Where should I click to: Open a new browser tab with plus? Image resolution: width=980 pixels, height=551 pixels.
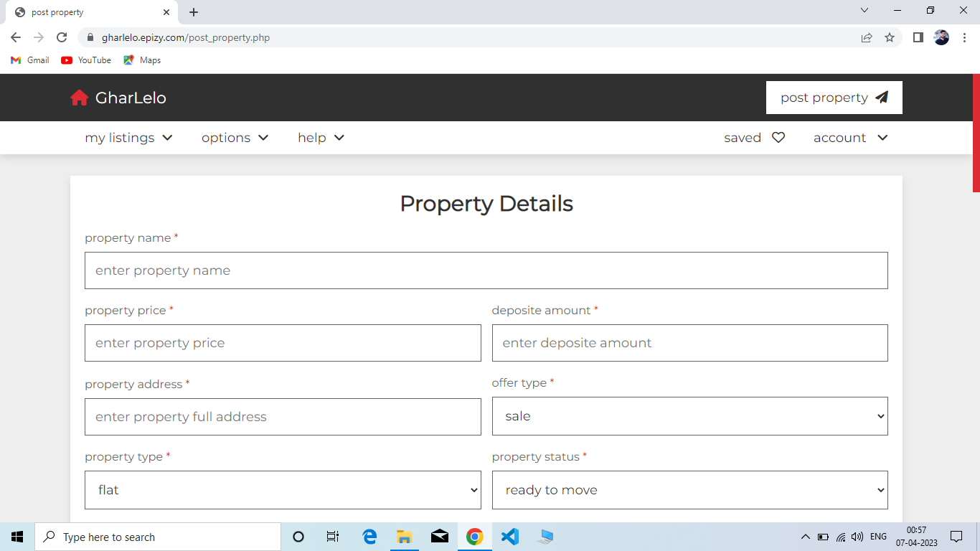click(194, 12)
